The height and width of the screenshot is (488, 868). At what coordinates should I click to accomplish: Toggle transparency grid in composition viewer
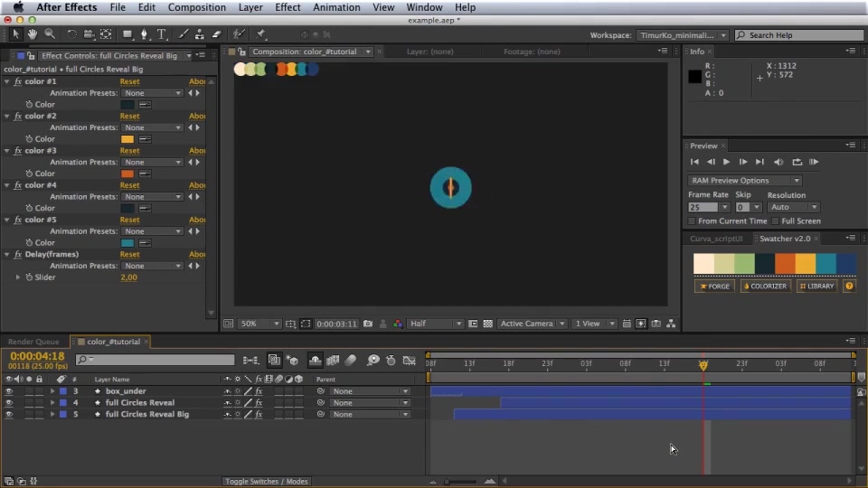(x=487, y=324)
